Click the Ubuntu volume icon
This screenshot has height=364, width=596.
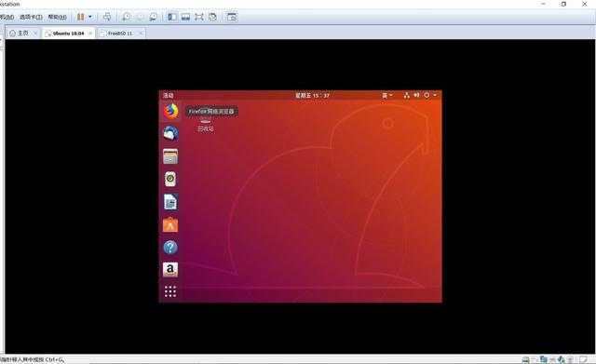tap(416, 95)
